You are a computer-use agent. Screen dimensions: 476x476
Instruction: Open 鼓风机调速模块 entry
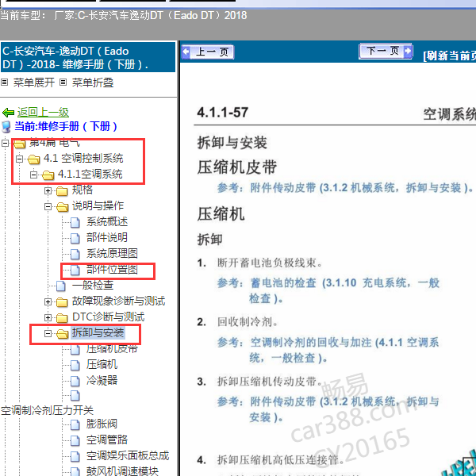click(122, 471)
